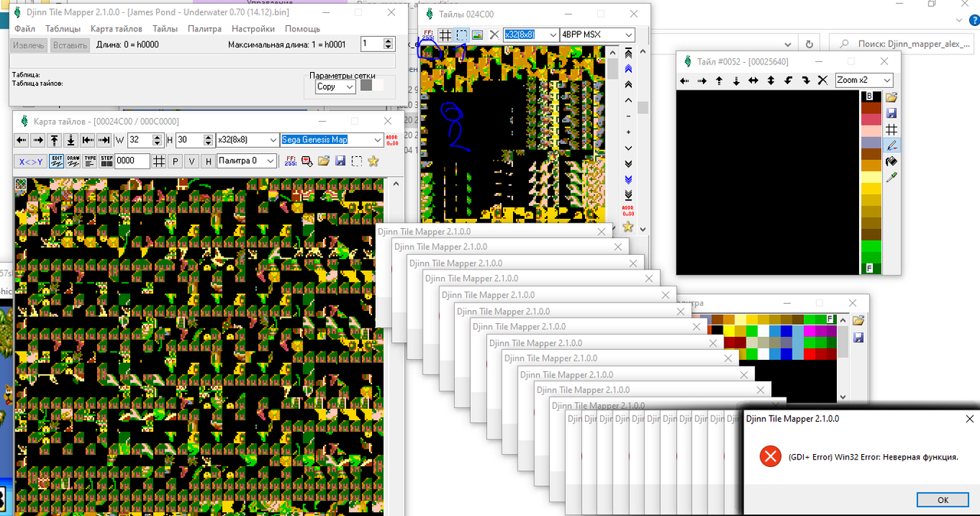
Task: Open Copy dropdown in grid parameters
Action: [x=335, y=87]
